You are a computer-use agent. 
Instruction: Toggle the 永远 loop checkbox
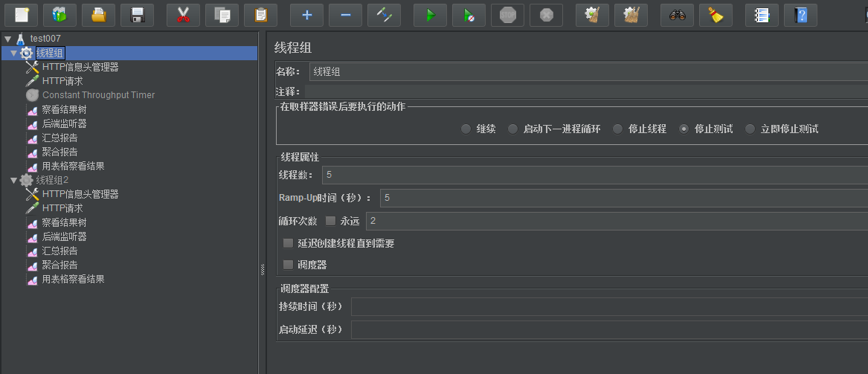click(330, 221)
